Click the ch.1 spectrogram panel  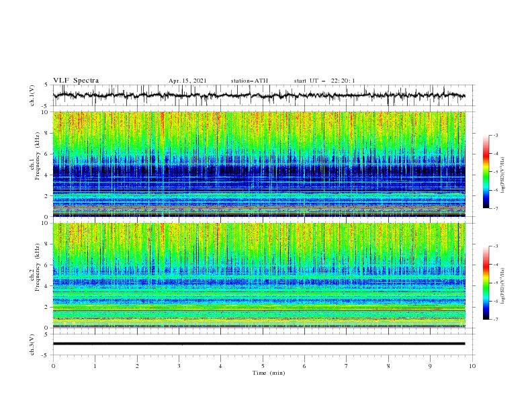coord(259,164)
